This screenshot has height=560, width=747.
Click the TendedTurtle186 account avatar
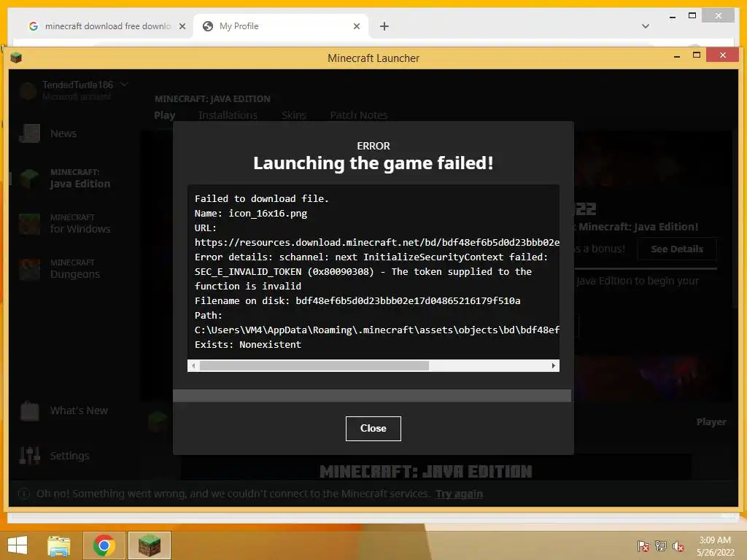point(28,90)
